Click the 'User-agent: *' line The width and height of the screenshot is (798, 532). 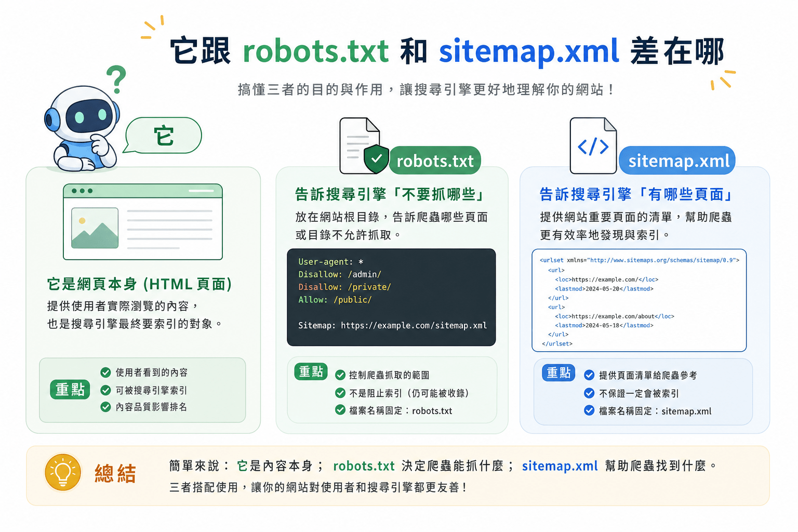click(330, 262)
